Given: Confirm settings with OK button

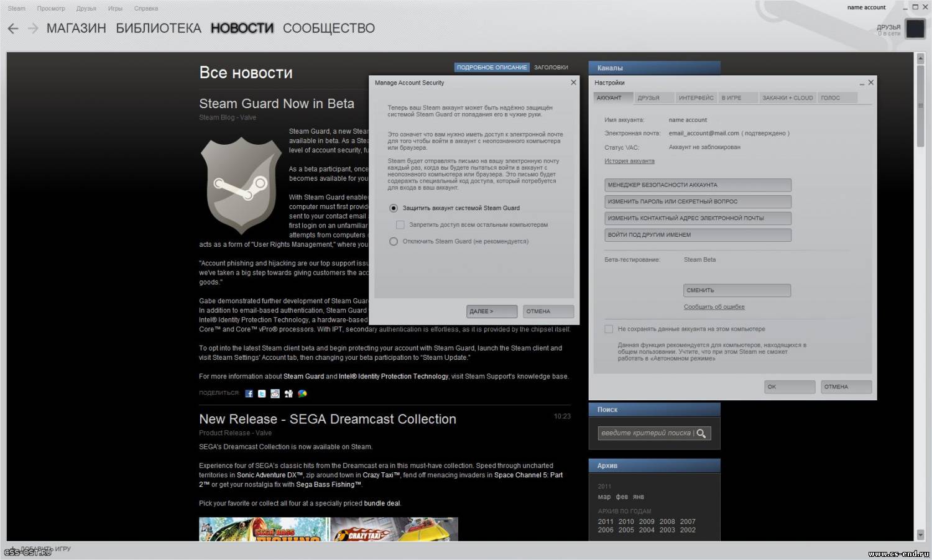Looking at the screenshot, I should coord(790,387).
